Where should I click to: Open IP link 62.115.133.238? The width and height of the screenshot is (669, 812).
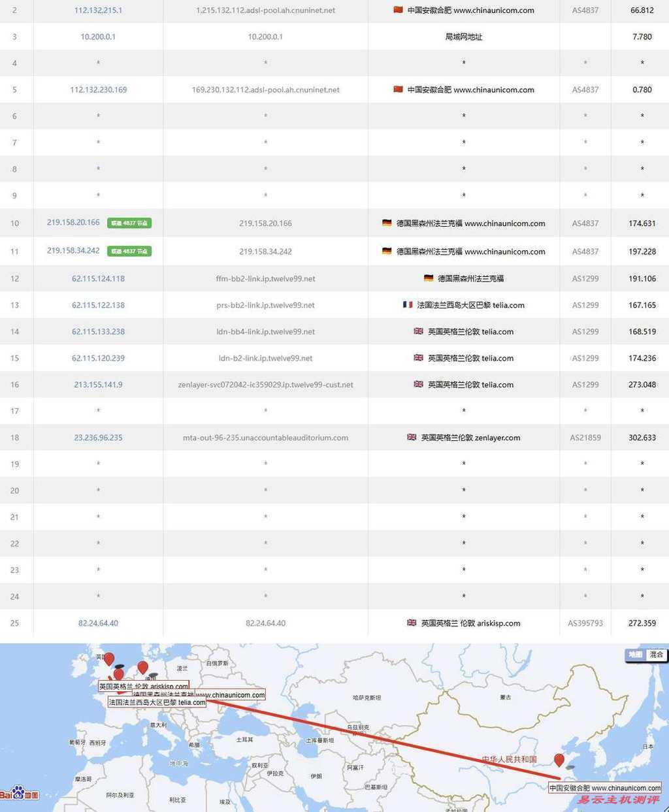click(98, 331)
